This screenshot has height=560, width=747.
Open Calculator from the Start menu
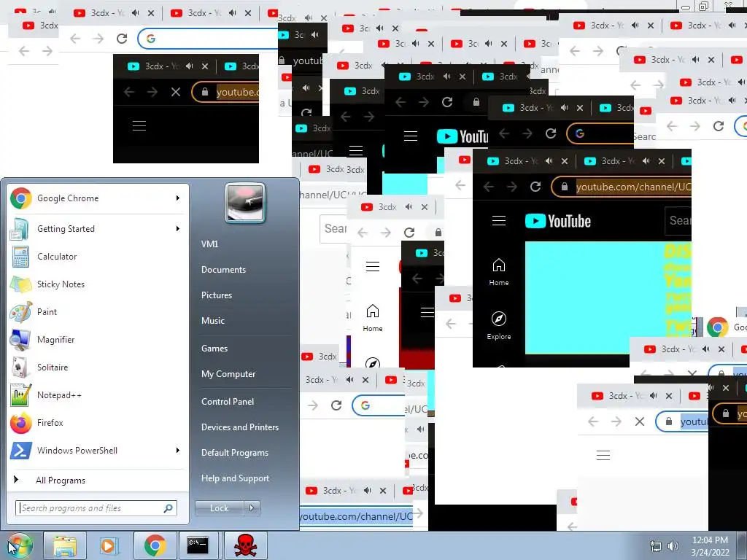pyautogui.click(x=98, y=257)
